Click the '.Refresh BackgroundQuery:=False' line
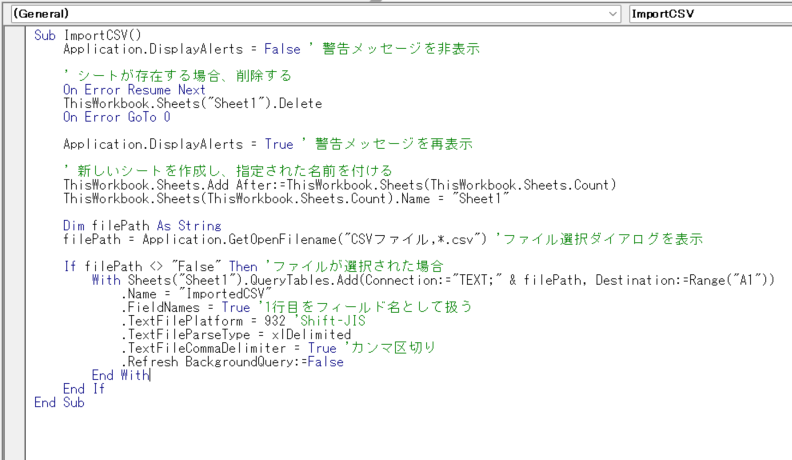Screen dimensions: 792x460 232,362
